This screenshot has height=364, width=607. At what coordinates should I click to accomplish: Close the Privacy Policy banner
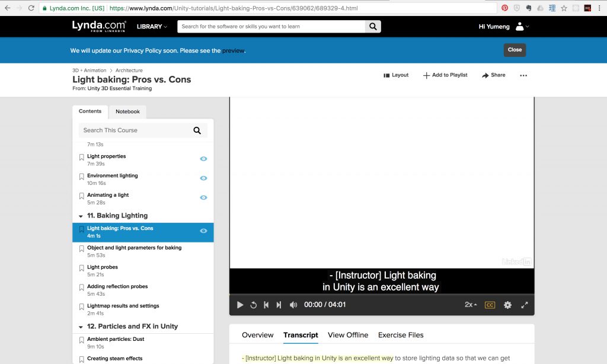[x=515, y=50]
